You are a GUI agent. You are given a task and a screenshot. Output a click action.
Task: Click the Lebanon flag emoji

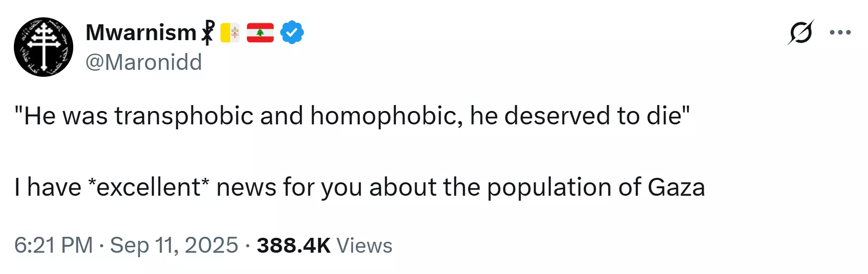pos(260,33)
